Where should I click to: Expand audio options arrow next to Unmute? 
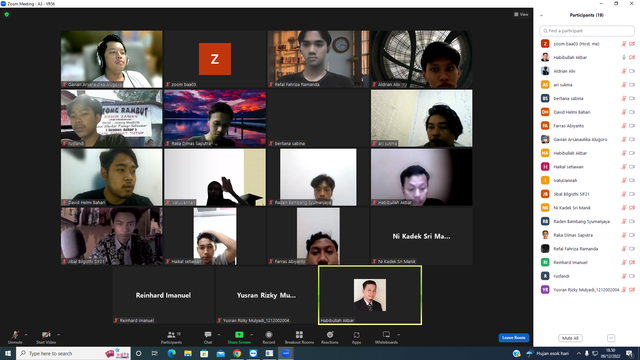coord(26,335)
